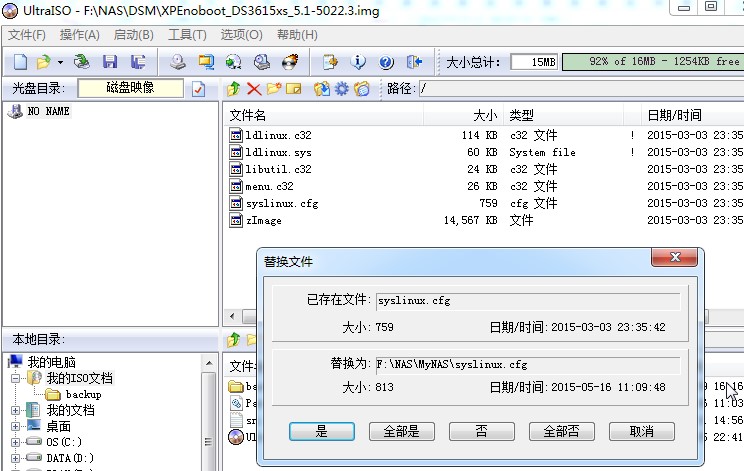The image size is (744, 471).
Task: Click the Save floppy disk icon
Action: pyautogui.click(x=110, y=62)
